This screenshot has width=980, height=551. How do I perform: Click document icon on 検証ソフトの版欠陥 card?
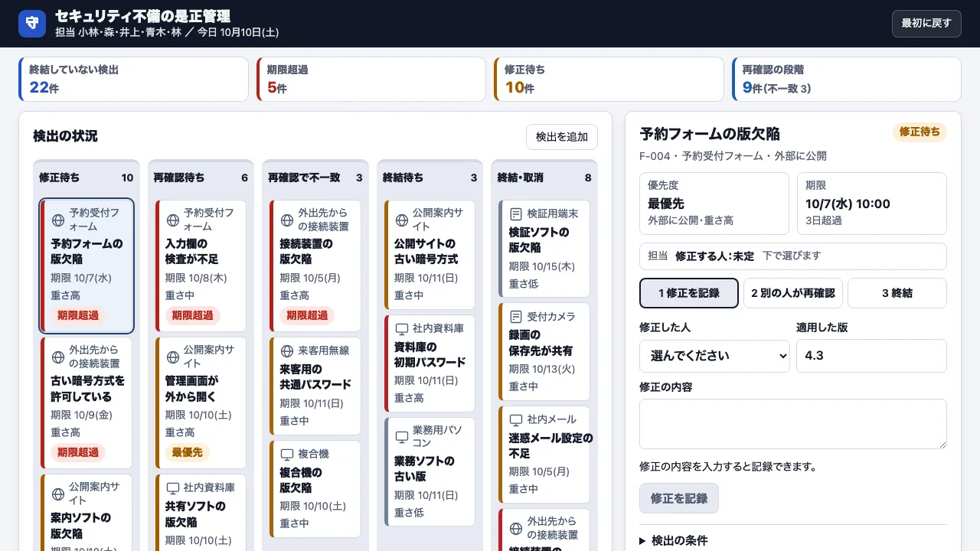click(x=516, y=214)
